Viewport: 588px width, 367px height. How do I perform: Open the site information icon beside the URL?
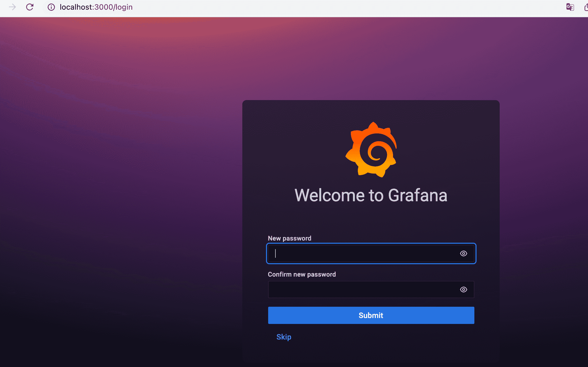[x=51, y=7]
